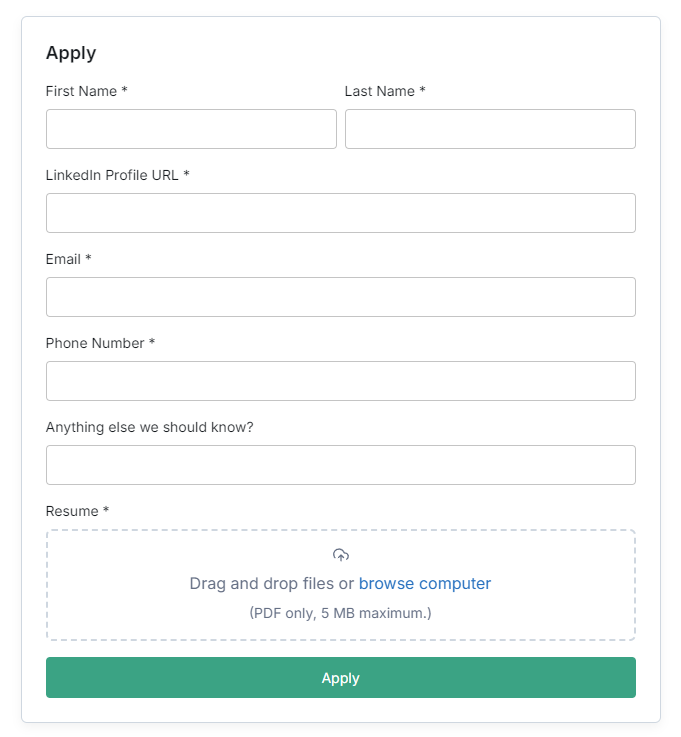681x737 pixels.
Task: Click the 'First Name *' label
Action: (x=86, y=91)
